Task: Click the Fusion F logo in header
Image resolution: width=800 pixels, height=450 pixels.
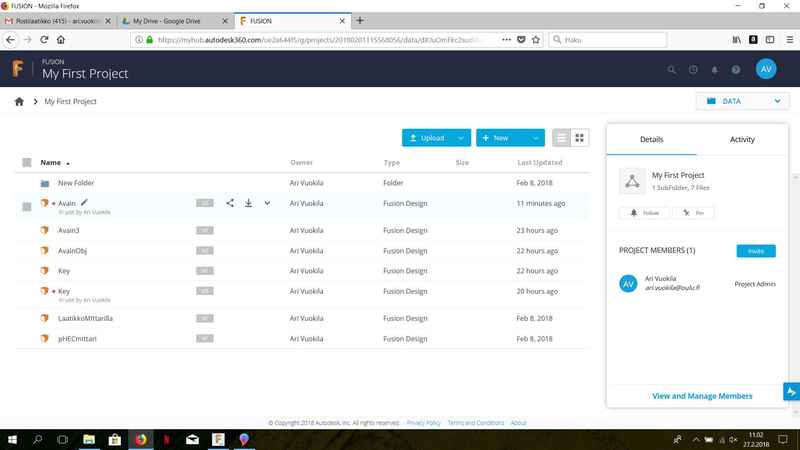Action: click(17, 68)
